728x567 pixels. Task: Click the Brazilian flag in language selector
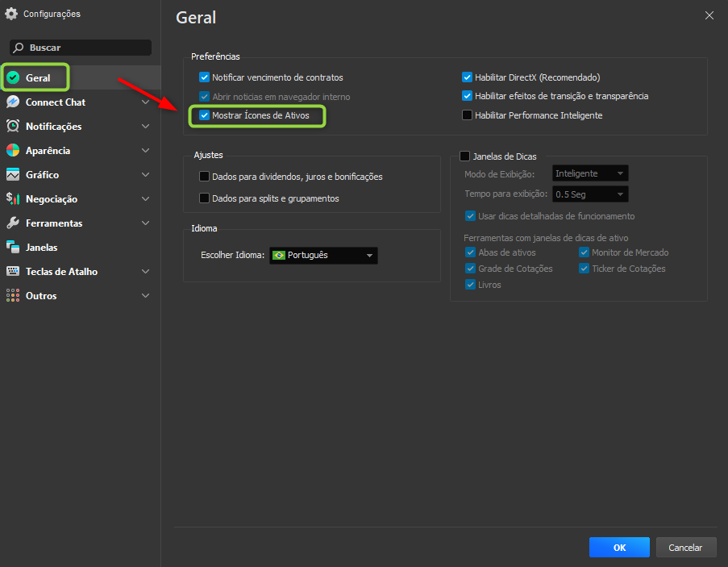click(279, 256)
